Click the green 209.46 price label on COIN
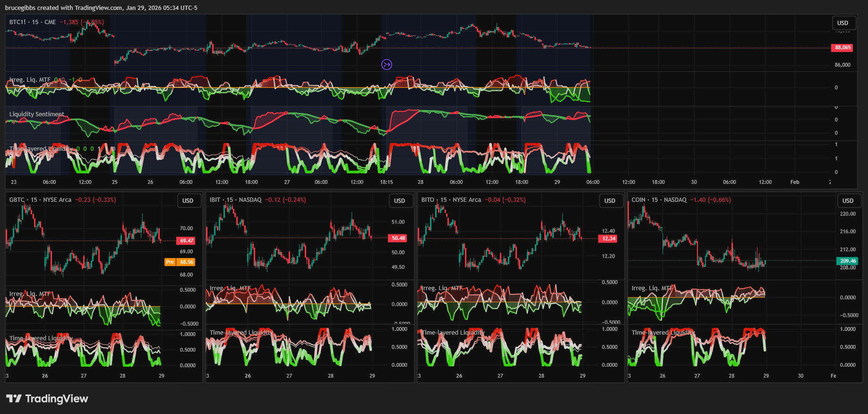Screen dimensions: 868x414 click(x=848, y=261)
